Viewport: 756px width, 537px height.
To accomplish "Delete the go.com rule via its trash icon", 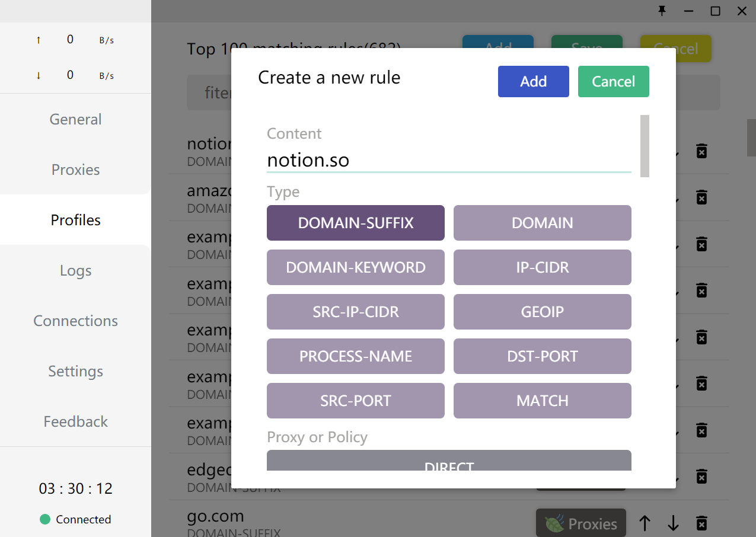I will point(701,523).
